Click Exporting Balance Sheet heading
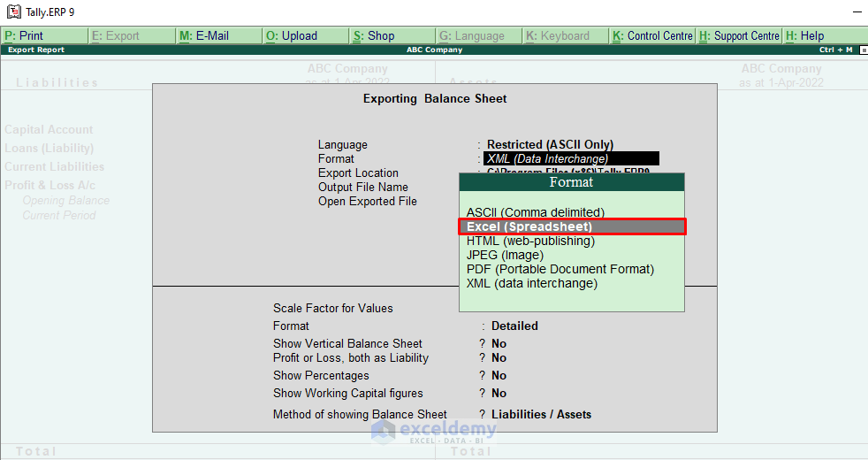Viewport: 868px width, 460px height. coord(435,99)
